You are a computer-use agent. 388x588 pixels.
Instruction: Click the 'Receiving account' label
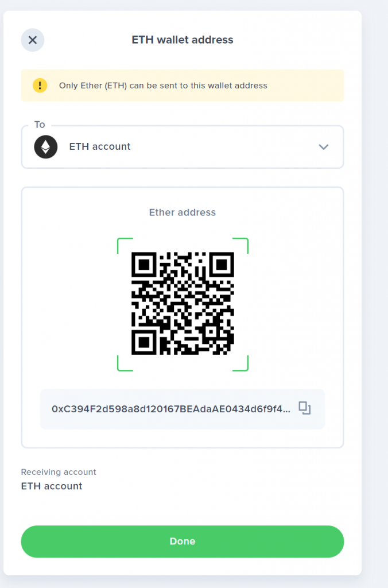pyautogui.click(x=59, y=472)
